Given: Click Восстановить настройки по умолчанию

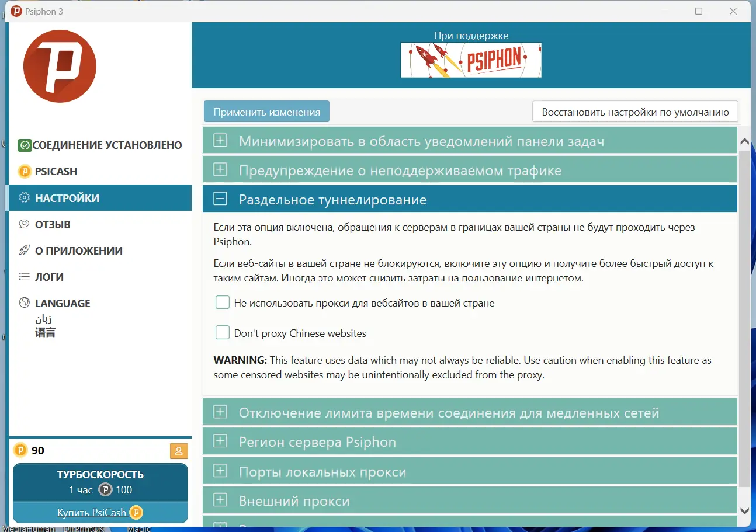Looking at the screenshot, I should 635,112.
